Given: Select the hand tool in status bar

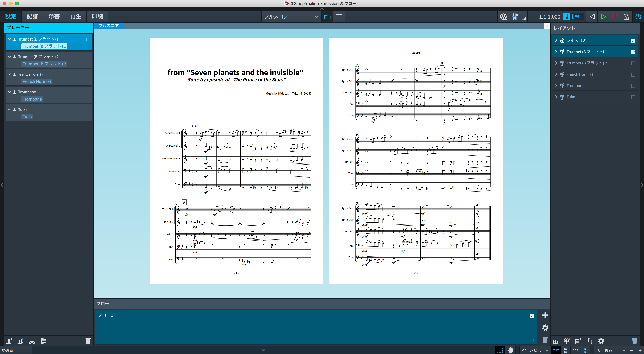Looking at the screenshot, I should 511,350.
